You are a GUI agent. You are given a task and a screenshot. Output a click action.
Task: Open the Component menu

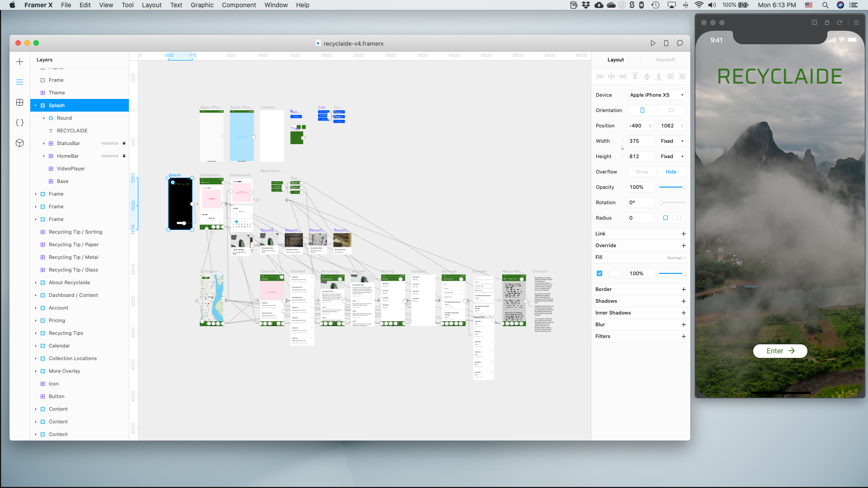pyautogui.click(x=239, y=5)
